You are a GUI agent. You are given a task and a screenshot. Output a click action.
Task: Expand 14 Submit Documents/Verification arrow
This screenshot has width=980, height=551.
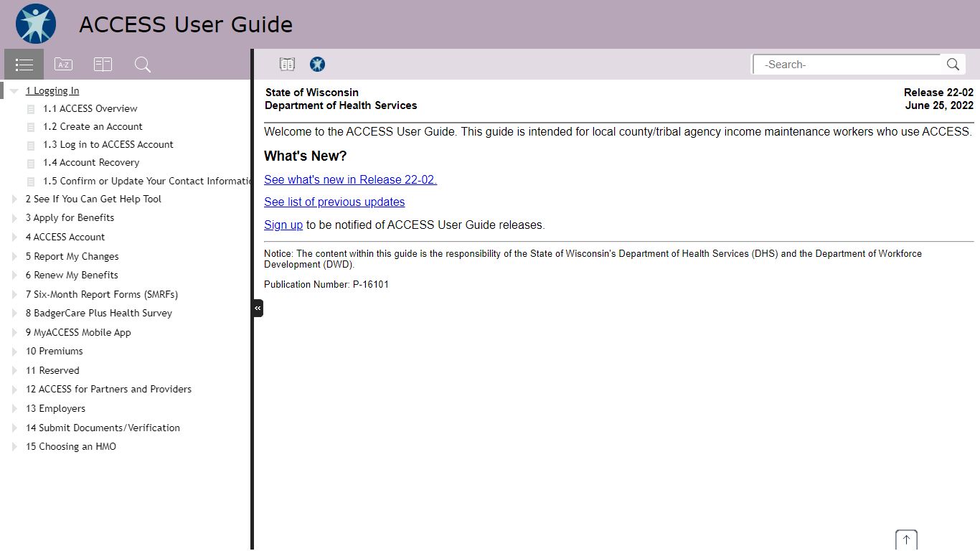tap(14, 428)
